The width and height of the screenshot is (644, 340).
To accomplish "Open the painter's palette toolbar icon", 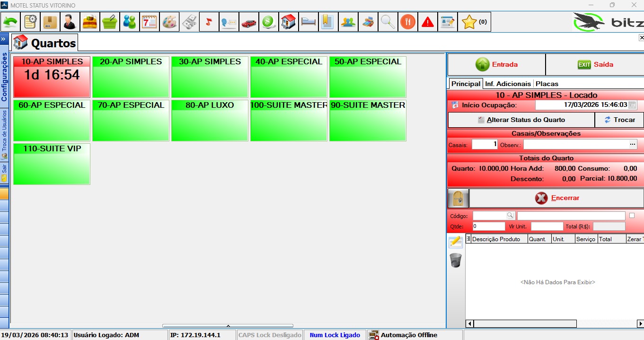I will point(169,22).
